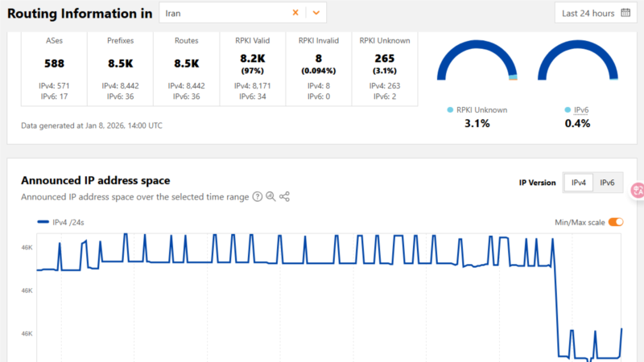This screenshot has width=644, height=362.
Task: Switch IP Version to the IPv4 tab
Action: click(x=578, y=183)
